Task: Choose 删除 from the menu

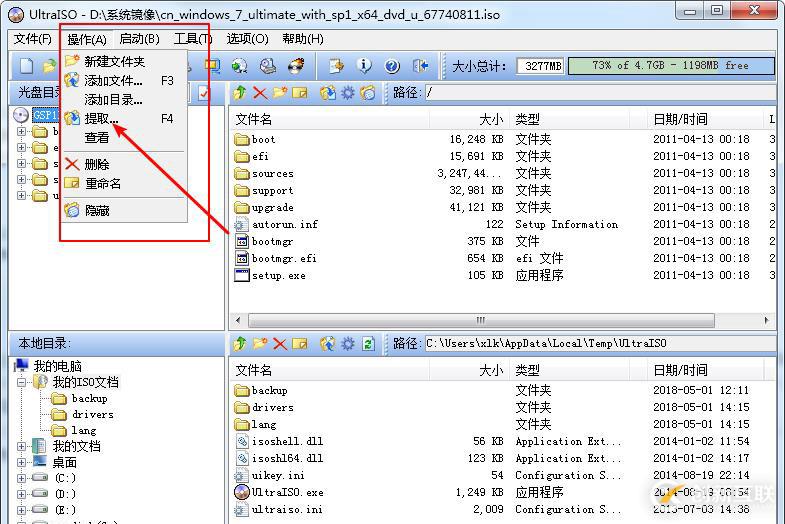Action: pos(124,165)
